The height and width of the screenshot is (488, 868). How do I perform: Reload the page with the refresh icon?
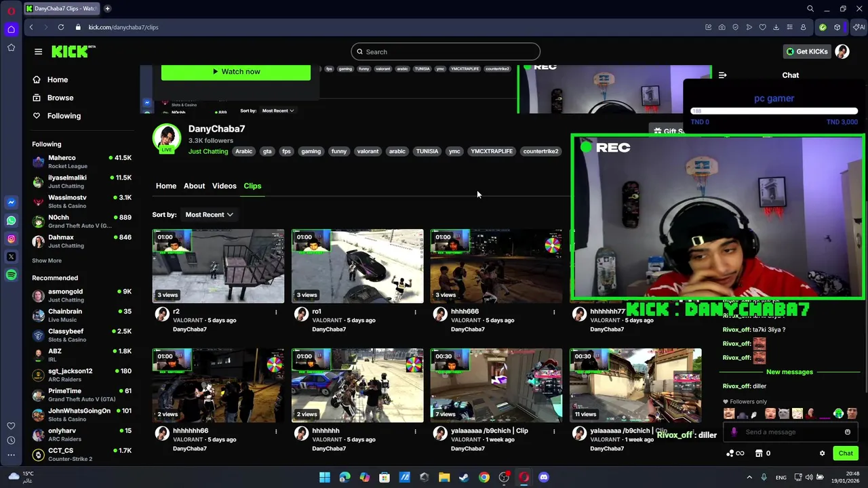61,27
